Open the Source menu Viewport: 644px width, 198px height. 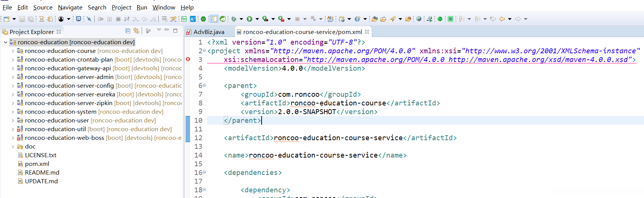[43, 7]
